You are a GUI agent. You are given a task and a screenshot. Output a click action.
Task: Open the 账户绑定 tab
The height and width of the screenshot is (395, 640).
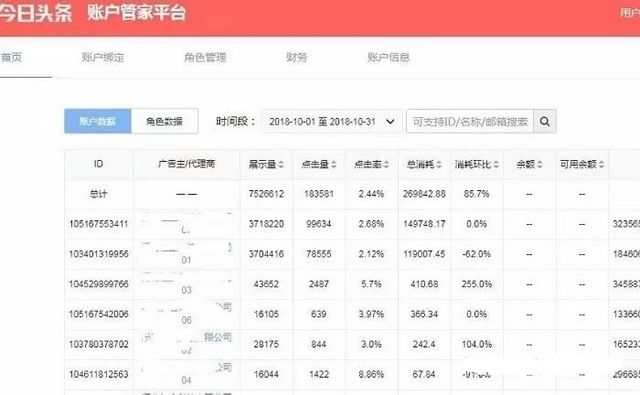click(103, 58)
